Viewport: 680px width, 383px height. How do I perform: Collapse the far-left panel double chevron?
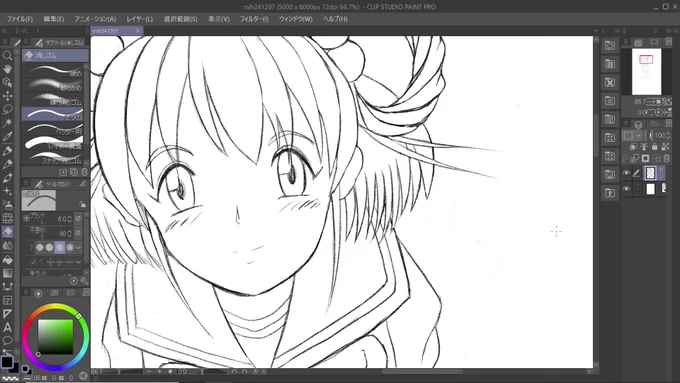point(4,31)
